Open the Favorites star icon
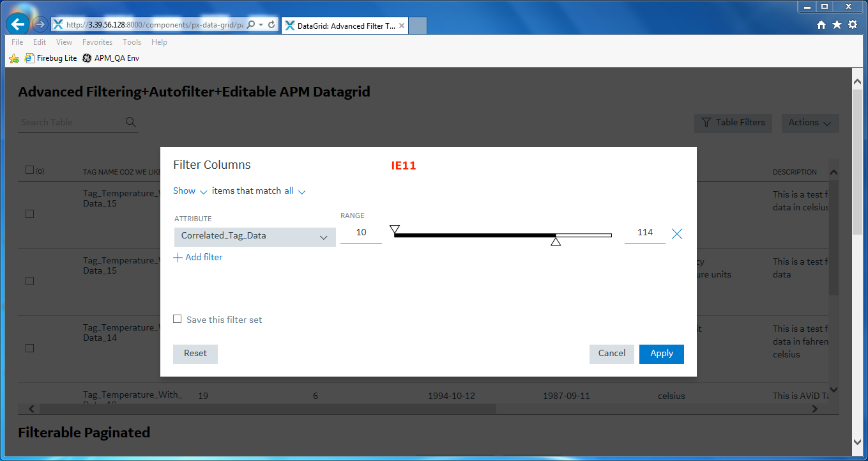 point(837,25)
